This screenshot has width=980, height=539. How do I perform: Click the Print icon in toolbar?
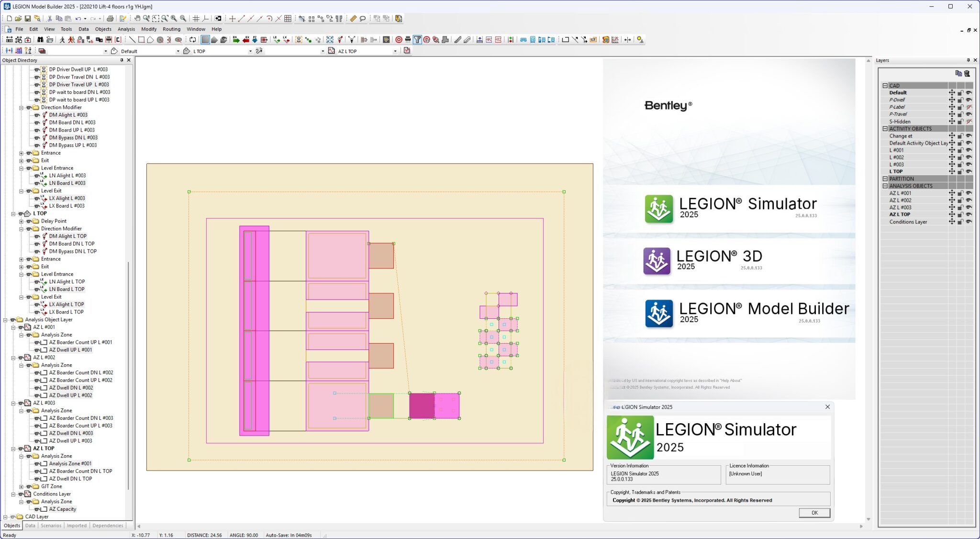pos(110,19)
